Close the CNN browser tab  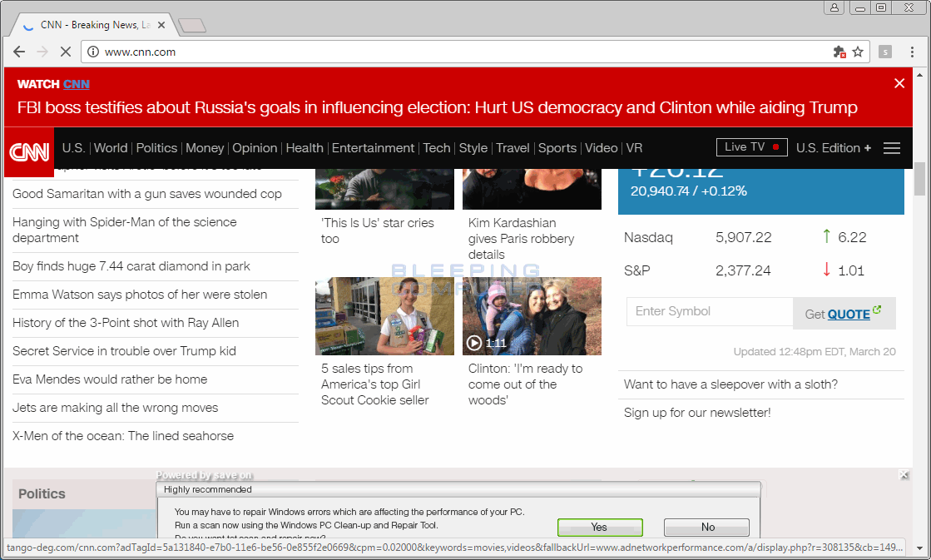pos(161,25)
